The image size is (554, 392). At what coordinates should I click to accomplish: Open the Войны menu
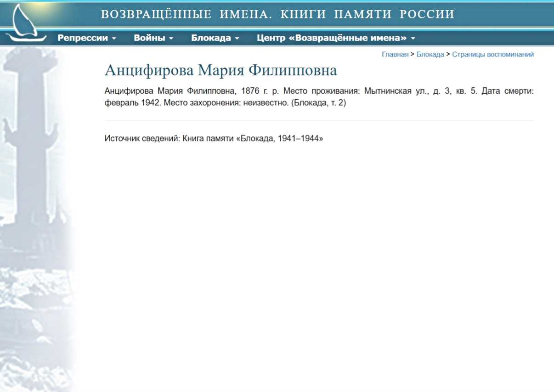[149, 38]
